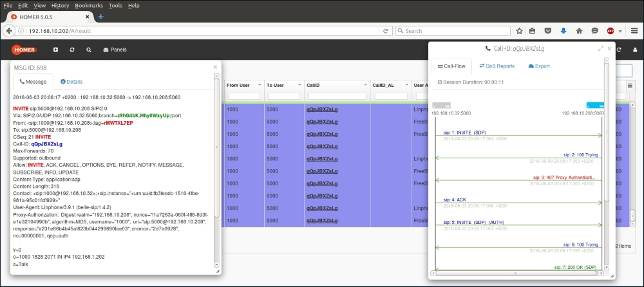Viewport: 644px width, 287px height.
Task: Open the bookmarks list icon in browser toolbar
Action: click(x=533, y=31)
